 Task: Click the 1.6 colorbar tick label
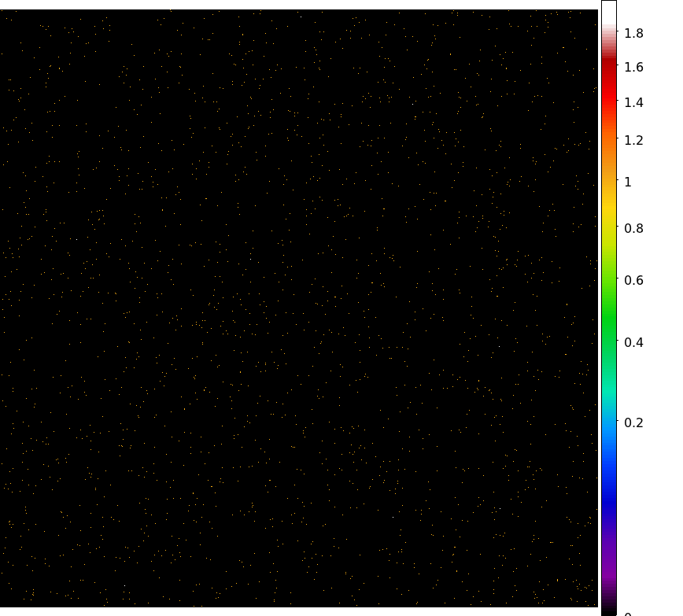633,67
